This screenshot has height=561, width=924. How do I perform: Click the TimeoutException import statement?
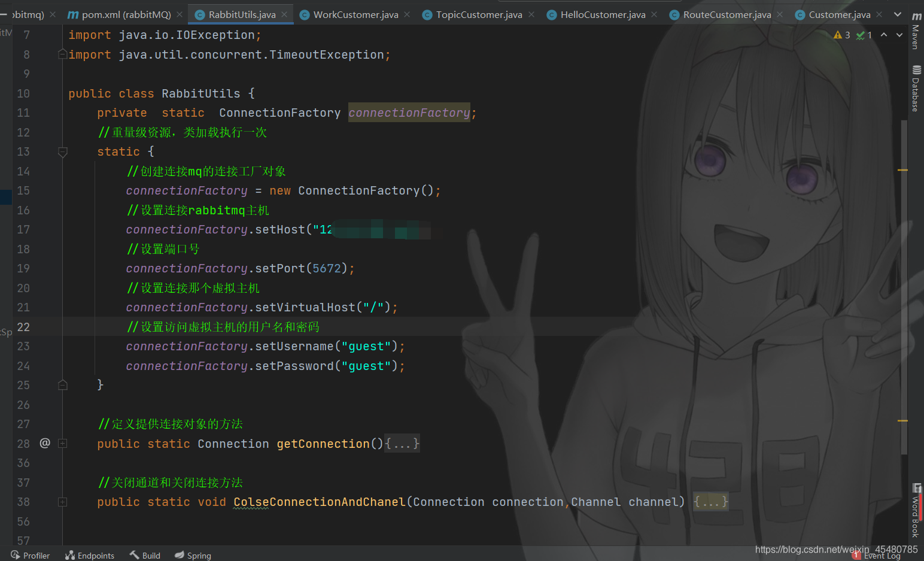click(229, 54)
